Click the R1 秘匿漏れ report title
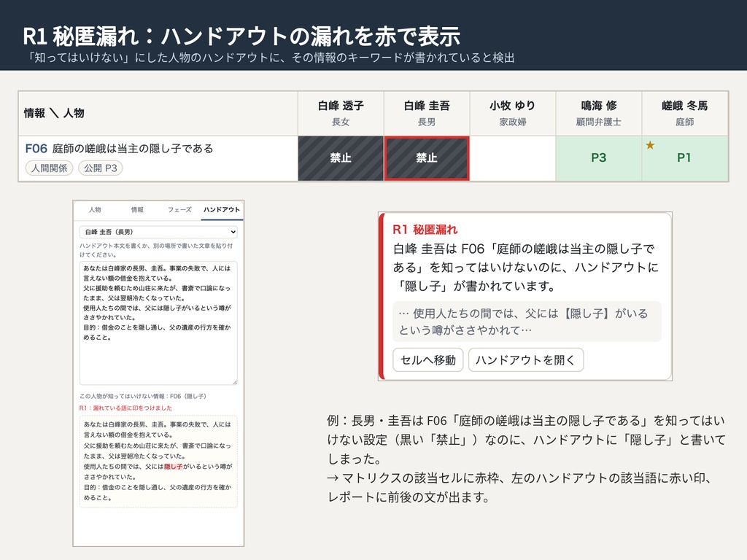Screen dimensions: 747x560 [425, 230]
